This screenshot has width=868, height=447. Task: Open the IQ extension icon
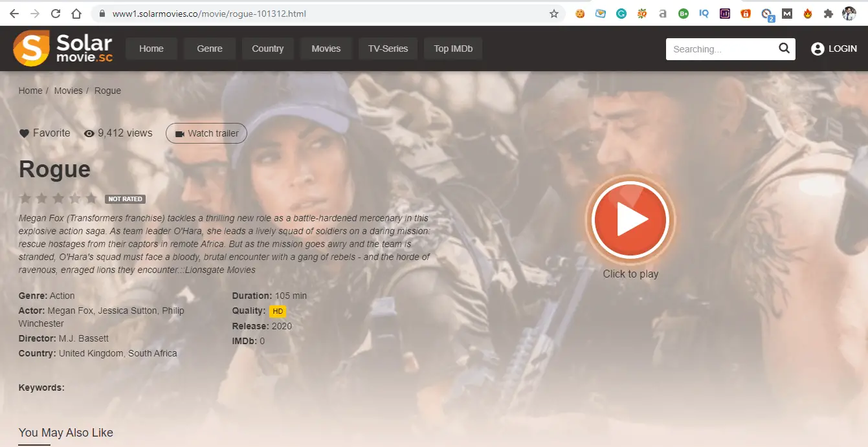pos(704,14)
